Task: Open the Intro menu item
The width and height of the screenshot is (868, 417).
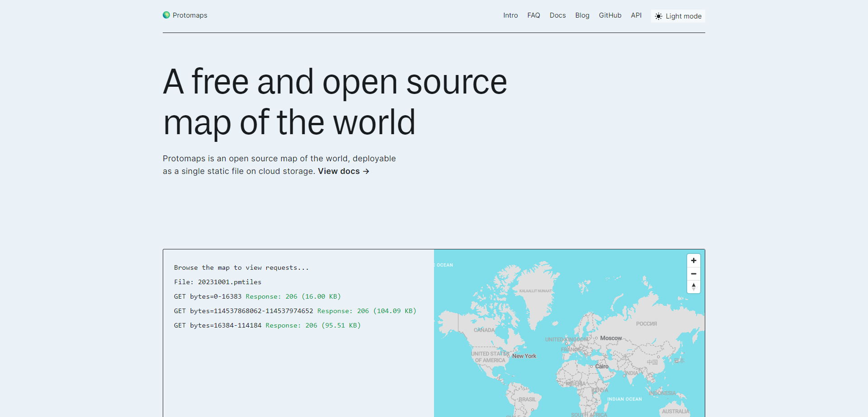Action: [x=510, y=15]
